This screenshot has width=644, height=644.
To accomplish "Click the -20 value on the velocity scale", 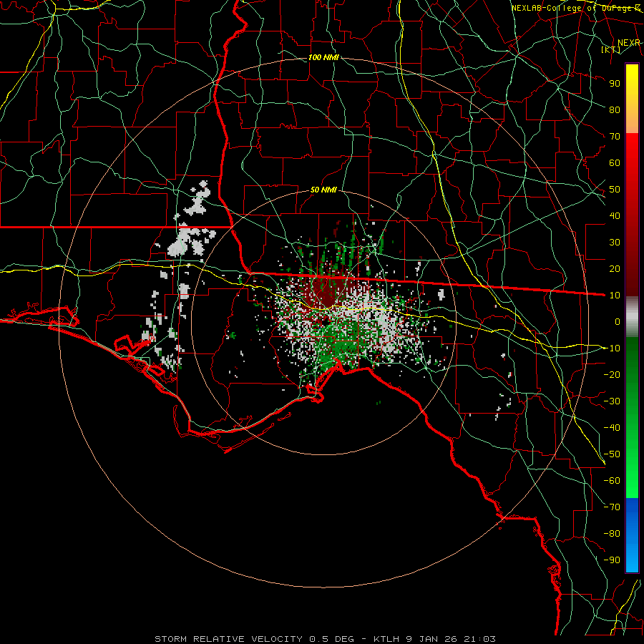I will (612, 374).
